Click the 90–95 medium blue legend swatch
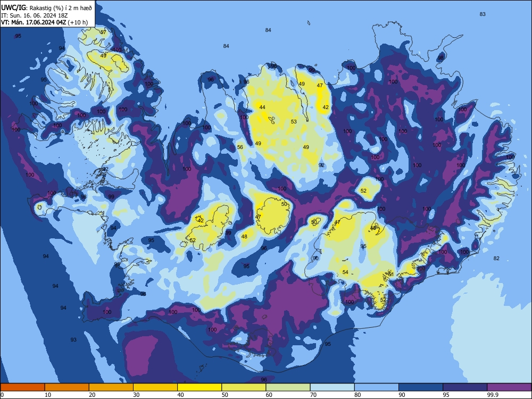 coord(421,387)
